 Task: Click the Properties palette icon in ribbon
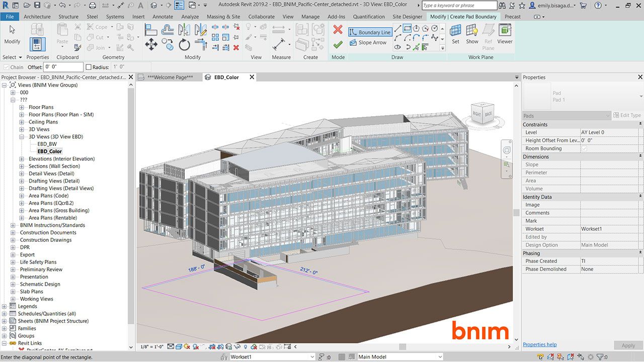coord(38,44)
